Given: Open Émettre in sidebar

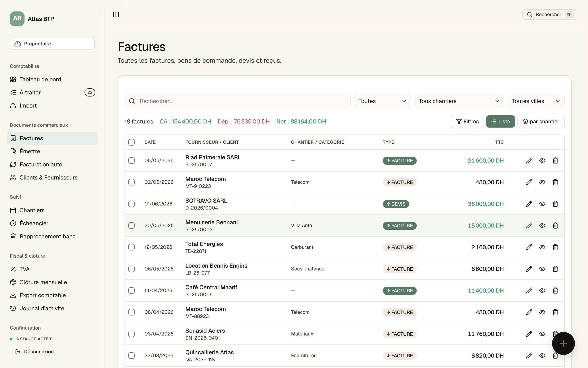Looking at the screenshot, I should (52, 151).
